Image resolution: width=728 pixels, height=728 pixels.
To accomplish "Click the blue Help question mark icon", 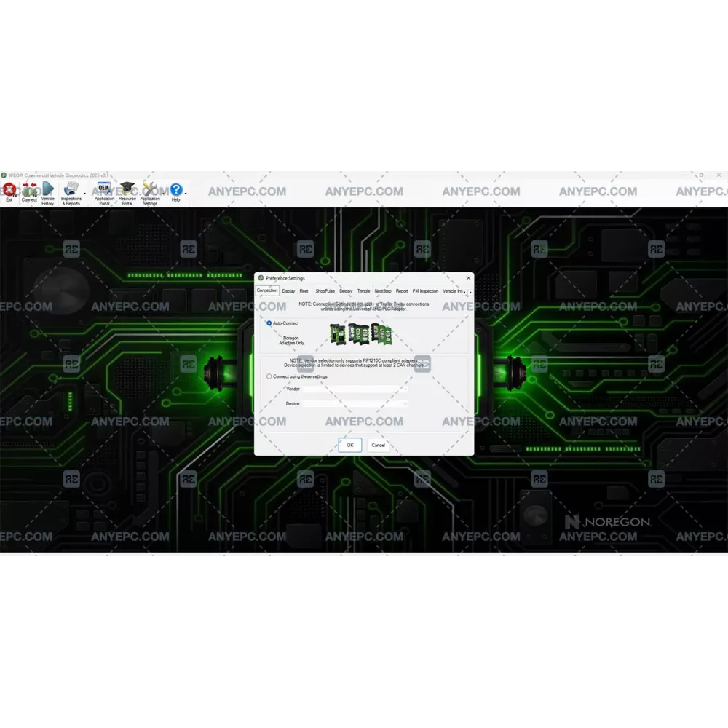I will (175, 191).
